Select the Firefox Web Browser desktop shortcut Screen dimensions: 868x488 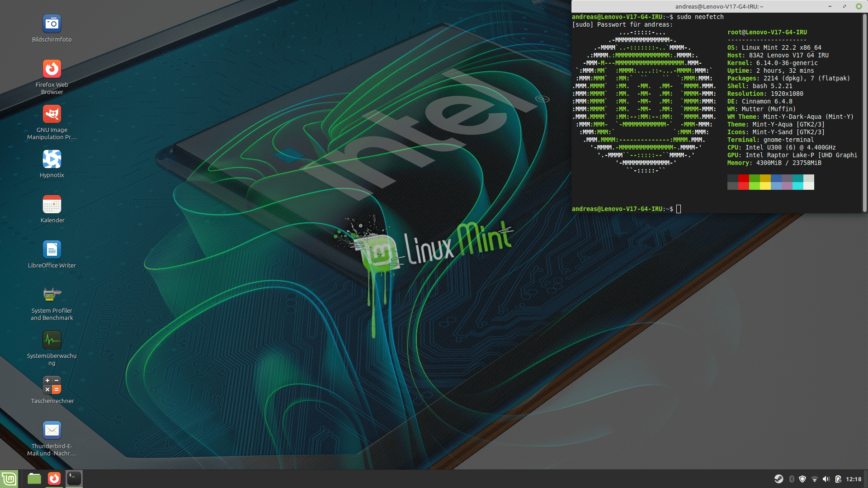(x=52, y=69)
